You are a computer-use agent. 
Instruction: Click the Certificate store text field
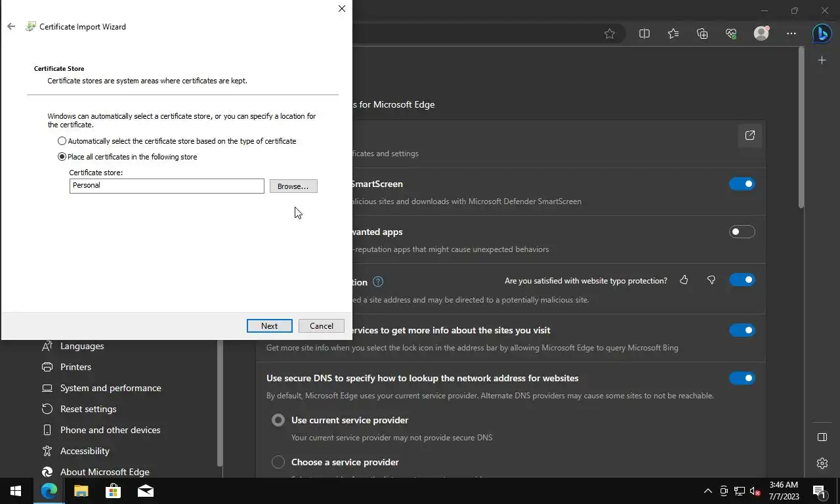(167, 186)
